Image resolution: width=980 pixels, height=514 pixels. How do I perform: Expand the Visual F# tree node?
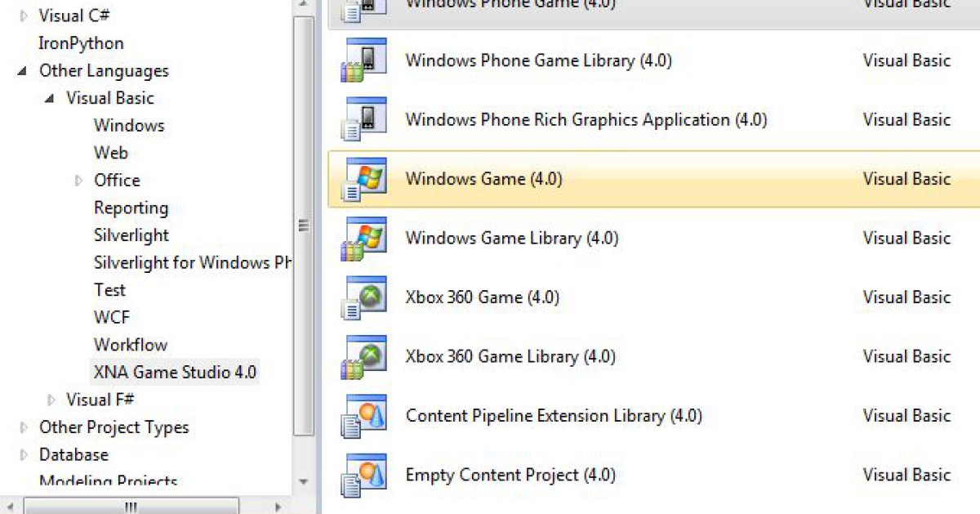point(51,400)
